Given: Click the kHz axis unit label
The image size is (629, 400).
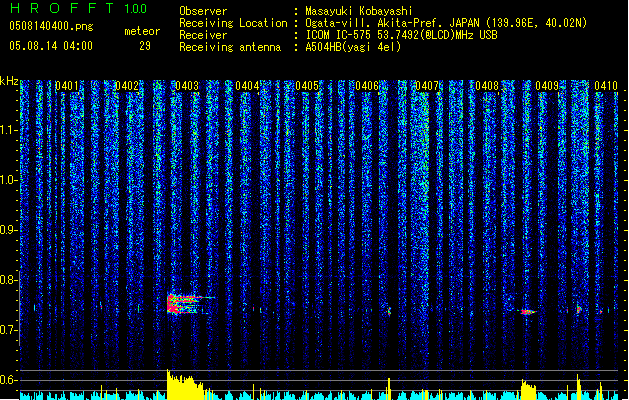Looking at the screenshot, I should click(x=9, y=81).
